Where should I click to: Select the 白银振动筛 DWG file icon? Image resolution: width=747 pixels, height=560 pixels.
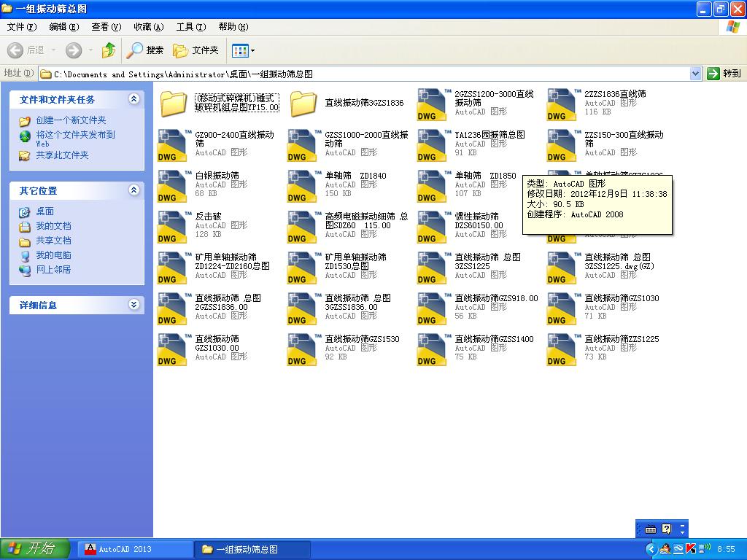(173, 185)
